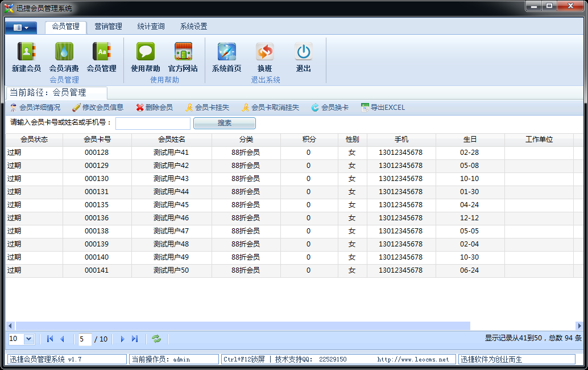Open the 统计查询 tab

tap(151, 26)
